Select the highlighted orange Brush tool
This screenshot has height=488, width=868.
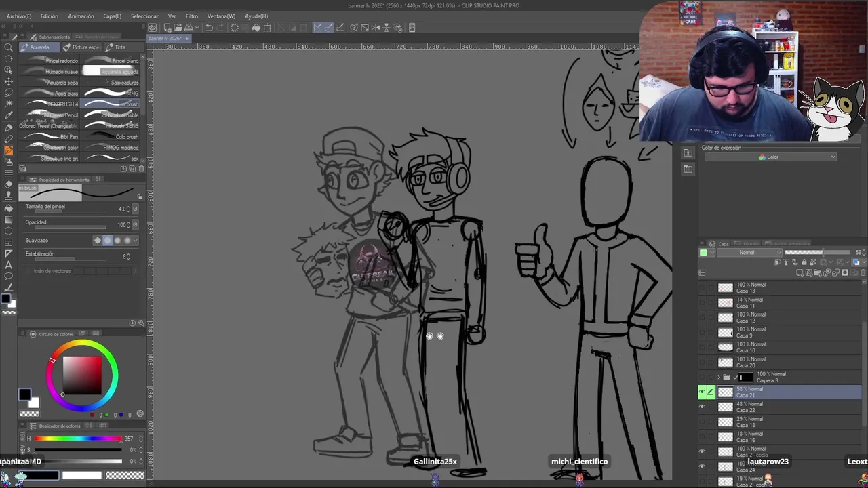point(9,150)
